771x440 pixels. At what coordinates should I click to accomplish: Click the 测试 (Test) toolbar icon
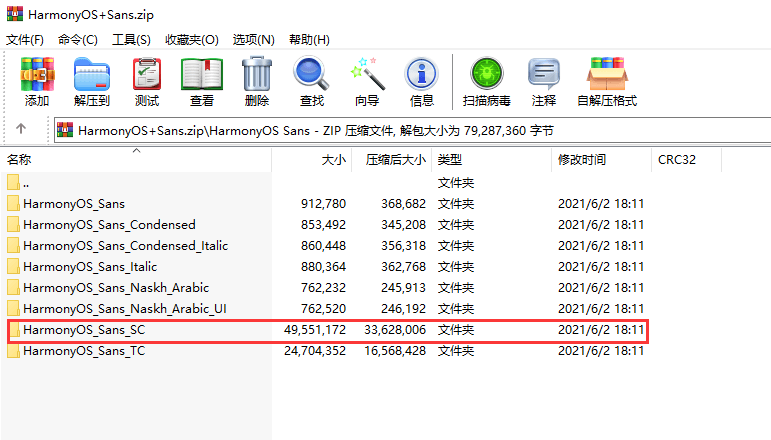[147, 74]
